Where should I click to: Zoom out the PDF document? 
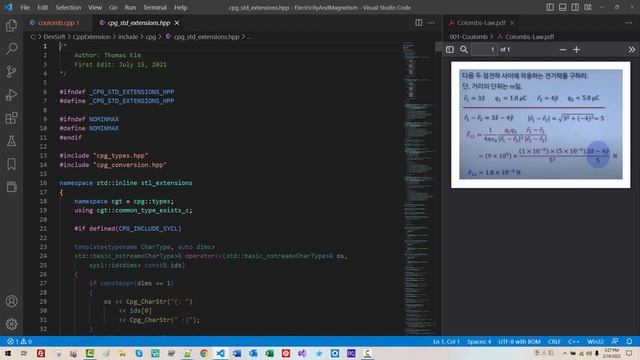[563, 49]
